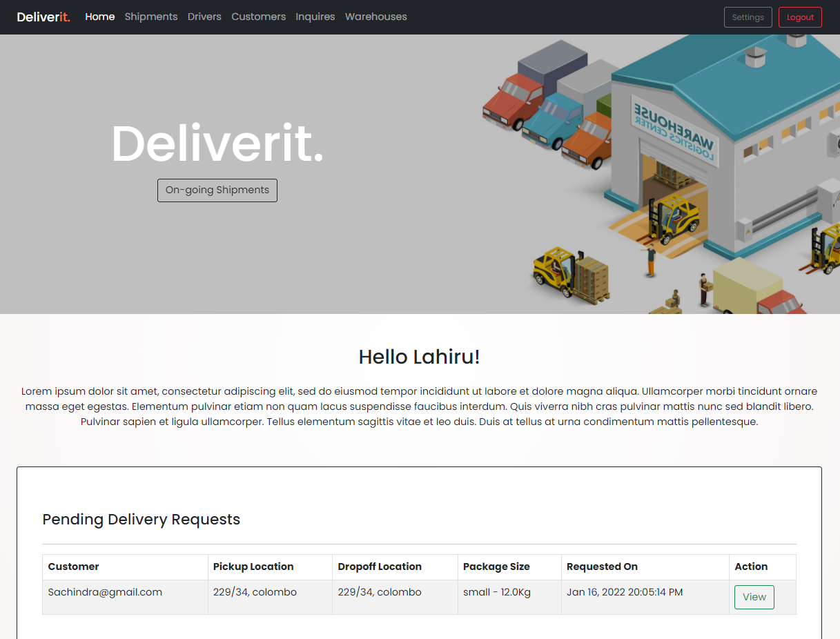
Task: Select the Jan 16, 2022 20:05:14 PM cell
Action: pos(645,597)
